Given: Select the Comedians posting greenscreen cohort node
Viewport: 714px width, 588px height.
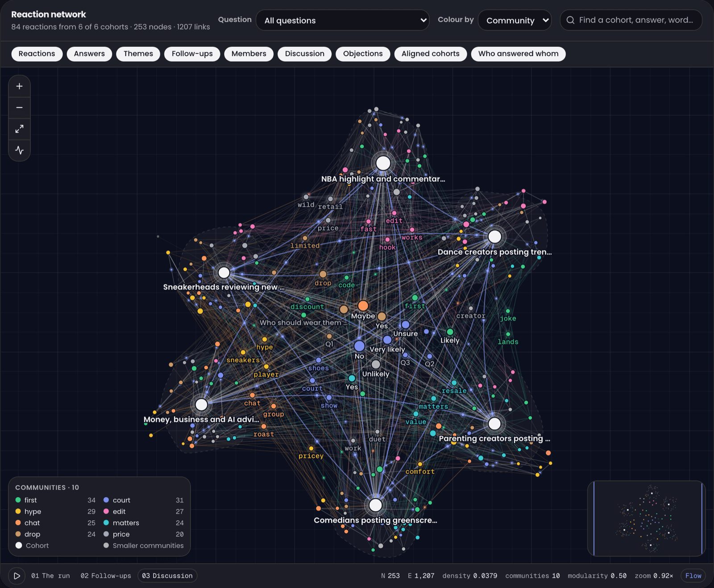Looking at the screenshot, I should coord(376,505).
